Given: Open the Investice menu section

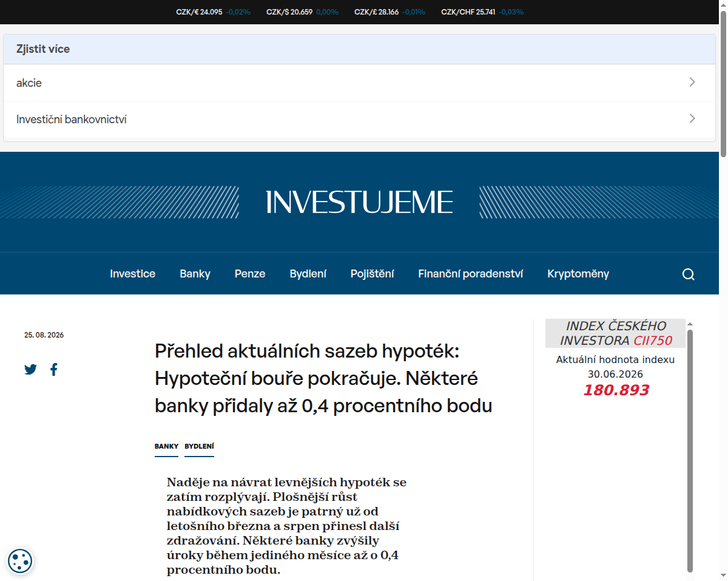Looking at the screenshot, I should click(x=132, y=274).
